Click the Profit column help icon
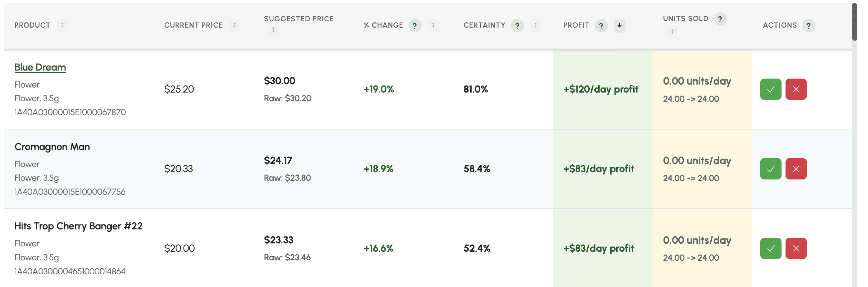This screenshot has width=868, height=287. tap(601, 26)
